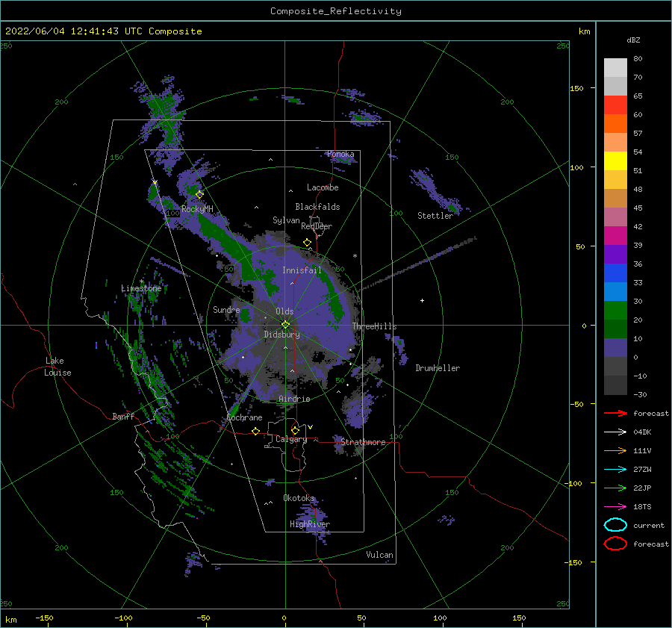Click the white plus marker east of ThreeHills
672x628 pixels.
[422, 300]
